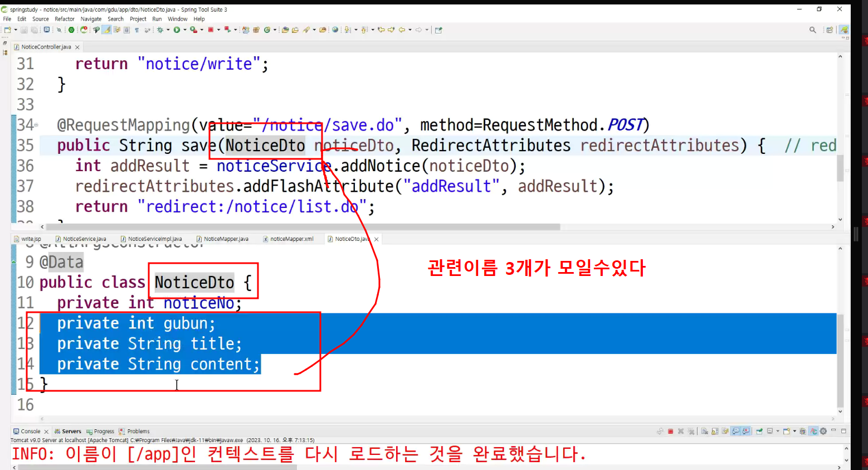Click the toolbar Search magnifier icon
This screenshot has width=868, height=470.
coord(813,30)
